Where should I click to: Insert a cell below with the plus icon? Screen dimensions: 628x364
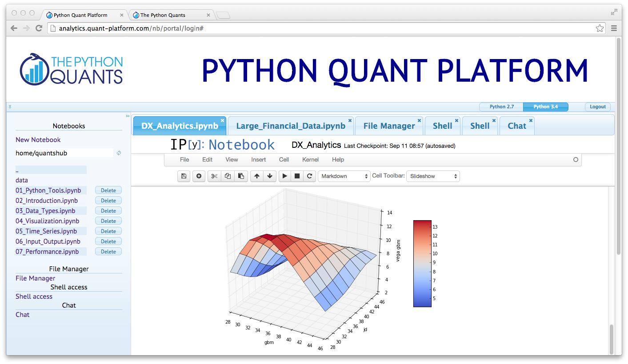click(199, 176)
